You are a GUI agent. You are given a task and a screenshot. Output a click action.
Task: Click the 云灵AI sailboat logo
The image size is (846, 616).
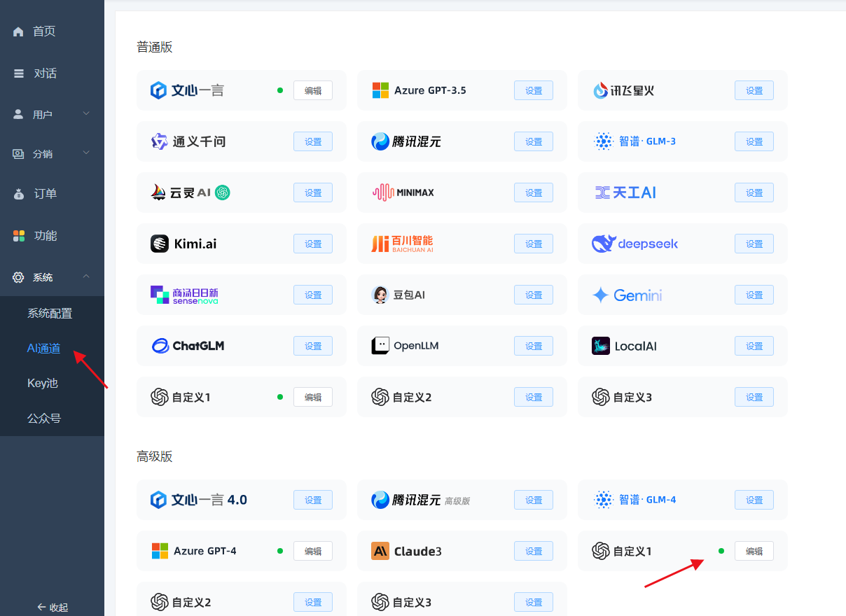pyautogui.click(x=159, y=192)
